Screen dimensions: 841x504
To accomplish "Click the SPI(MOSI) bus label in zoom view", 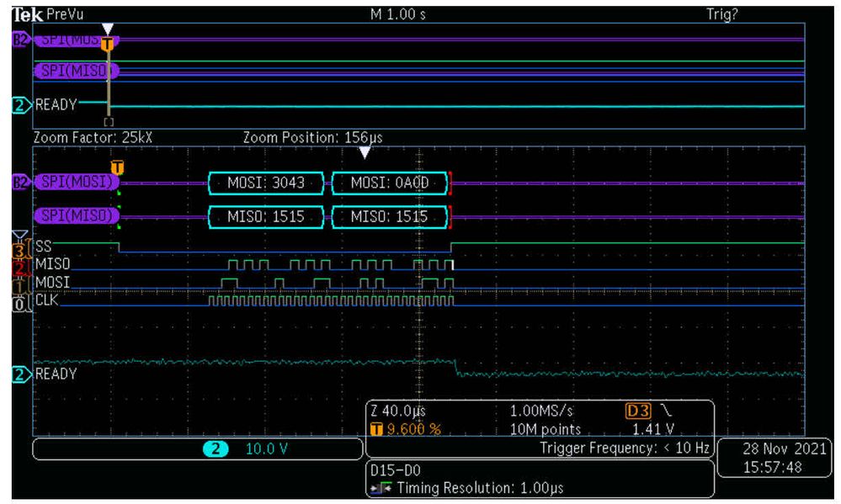I will 77,182.
